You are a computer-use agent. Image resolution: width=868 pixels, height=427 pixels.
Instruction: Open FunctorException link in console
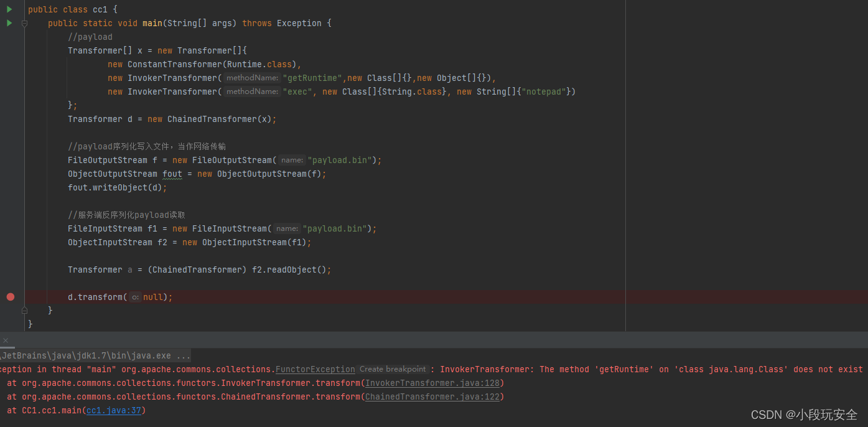point(315,369)
